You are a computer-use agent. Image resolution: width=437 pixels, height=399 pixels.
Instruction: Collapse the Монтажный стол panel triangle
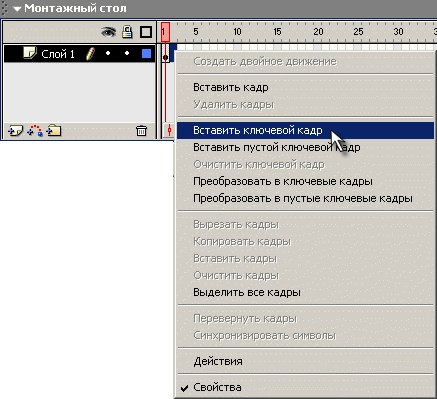pyautogui.click(x=17, y=9)
